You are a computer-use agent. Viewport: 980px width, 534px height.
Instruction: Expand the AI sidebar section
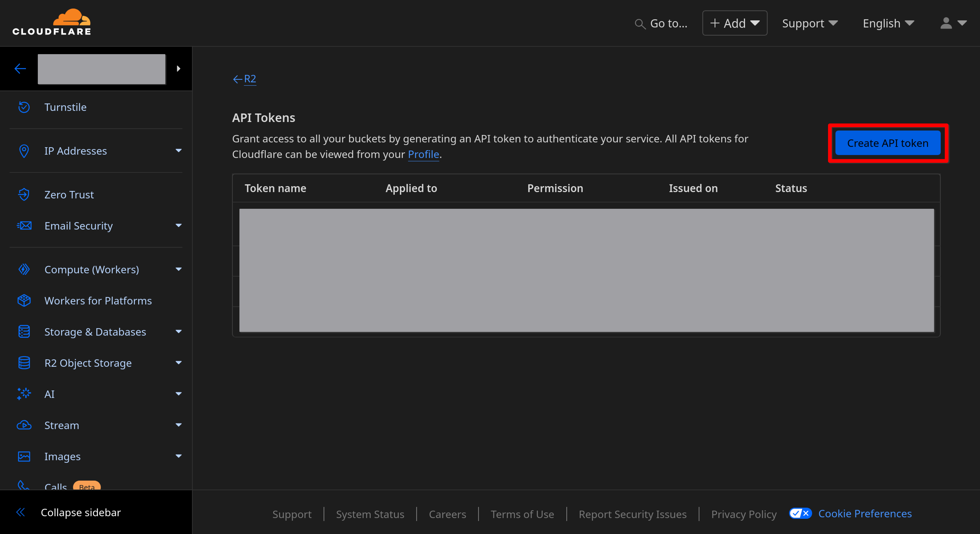[x=178, y=394]
